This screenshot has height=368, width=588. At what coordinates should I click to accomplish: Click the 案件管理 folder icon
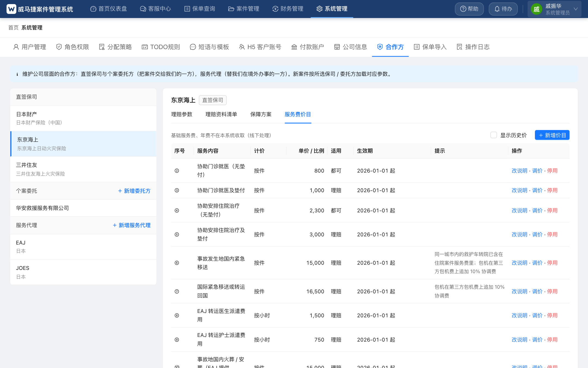tap(231, 9)
